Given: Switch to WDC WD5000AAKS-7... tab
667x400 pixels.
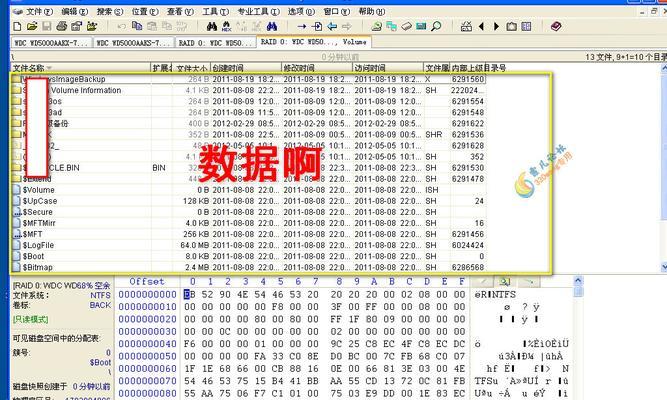Looking at the screenshot, I should (x=134, y=43).
